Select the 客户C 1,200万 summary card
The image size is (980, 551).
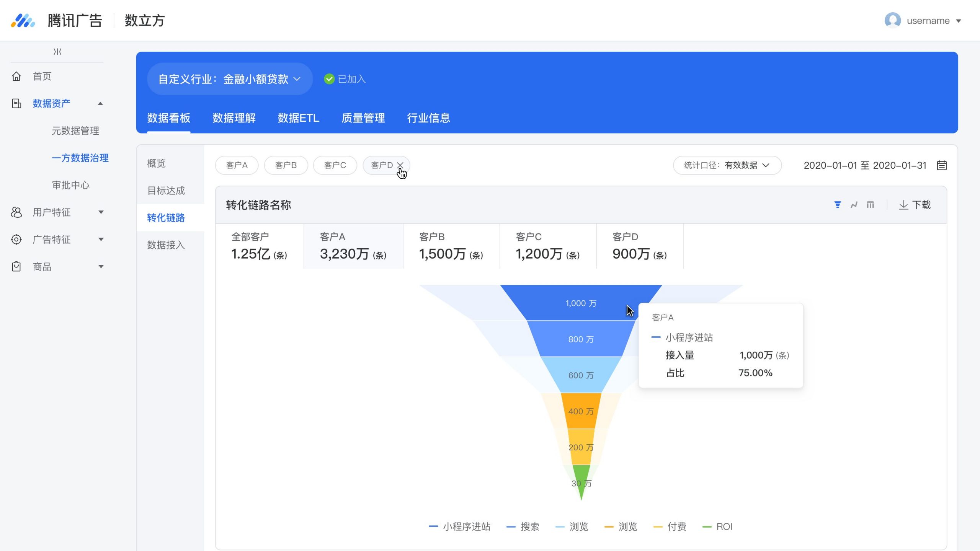click(548, 246)
